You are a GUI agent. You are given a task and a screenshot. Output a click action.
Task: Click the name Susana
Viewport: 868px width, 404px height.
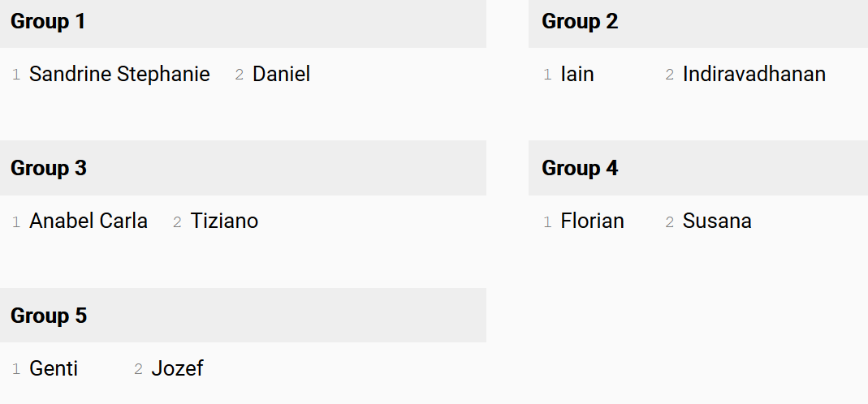(717, 221)
